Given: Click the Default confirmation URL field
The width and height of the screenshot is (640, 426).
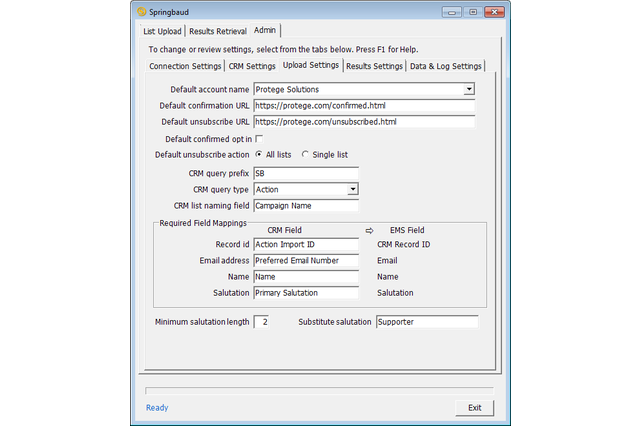Looking at the screenshot, I should (363, 105).
